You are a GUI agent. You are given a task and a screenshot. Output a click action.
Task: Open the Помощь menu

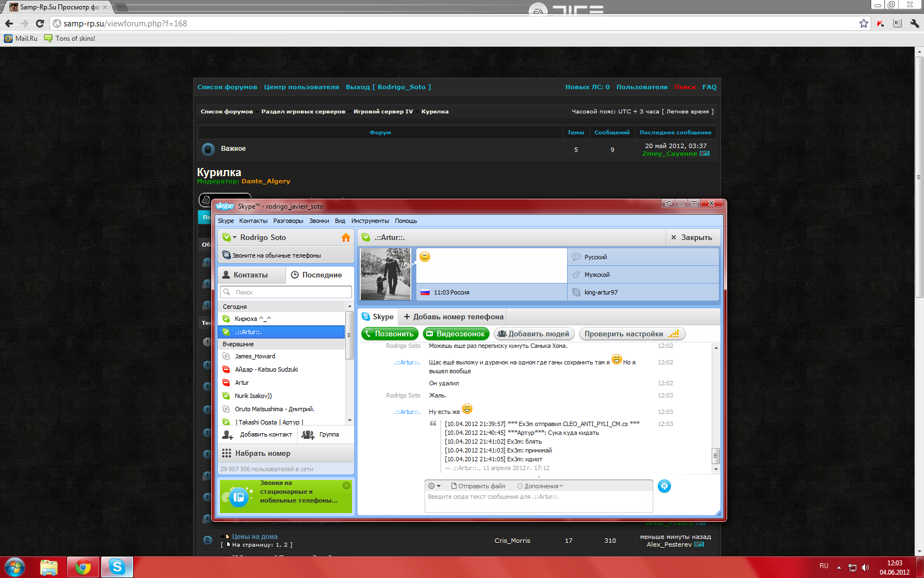click(x=406, y=221)
